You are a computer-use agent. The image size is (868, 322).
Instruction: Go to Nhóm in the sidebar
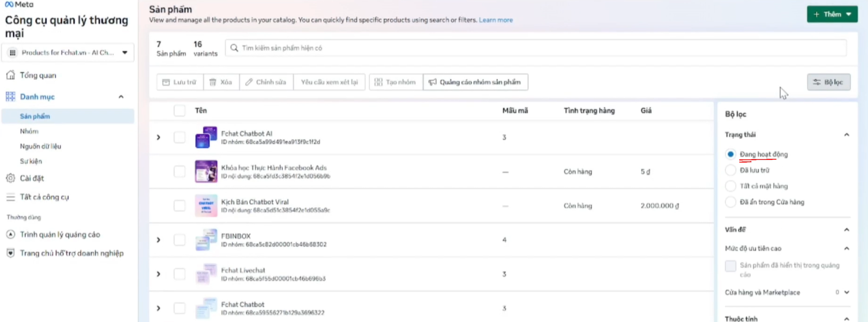click(29, 131)
